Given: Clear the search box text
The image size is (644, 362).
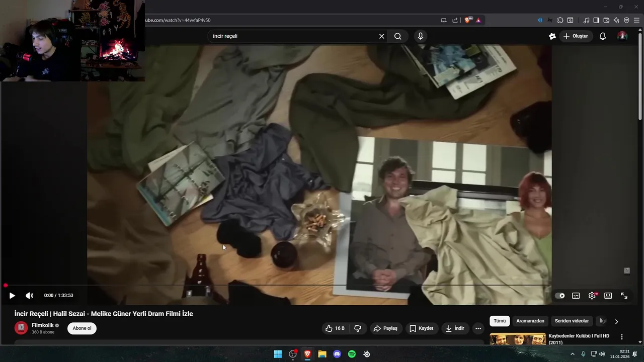Looking at the screenshot, I should 381,36.
